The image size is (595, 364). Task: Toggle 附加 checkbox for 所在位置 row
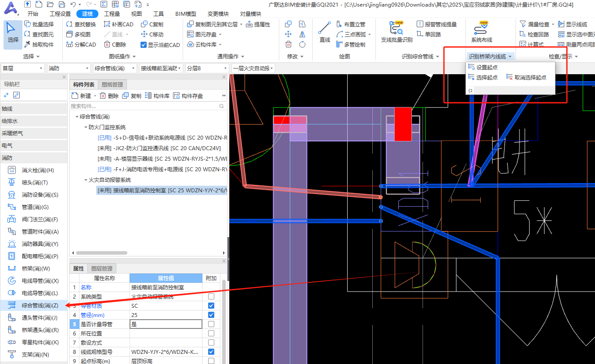pyautogui.click(x=211, y=333)
